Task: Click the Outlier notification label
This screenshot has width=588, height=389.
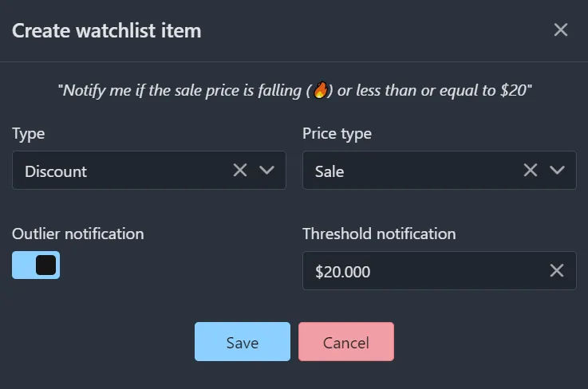Action: 78,234
